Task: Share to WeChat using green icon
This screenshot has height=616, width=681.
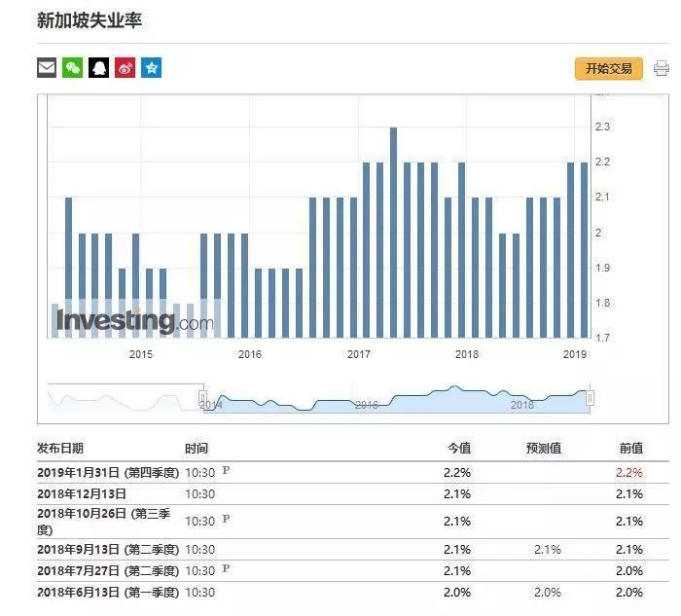Action: [73, 68]
